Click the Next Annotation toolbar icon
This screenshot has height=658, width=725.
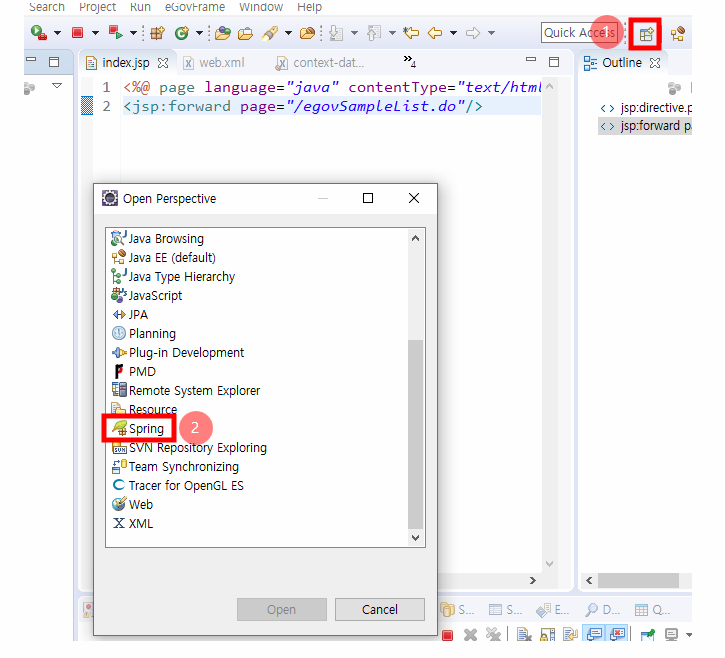(336, 33)
